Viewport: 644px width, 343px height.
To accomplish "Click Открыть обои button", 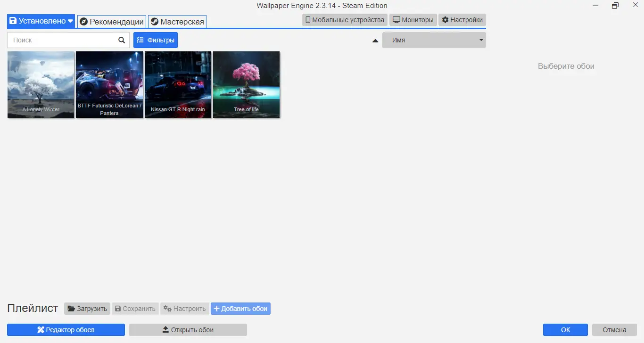I will pyautogui.click(x=188, y=330).
